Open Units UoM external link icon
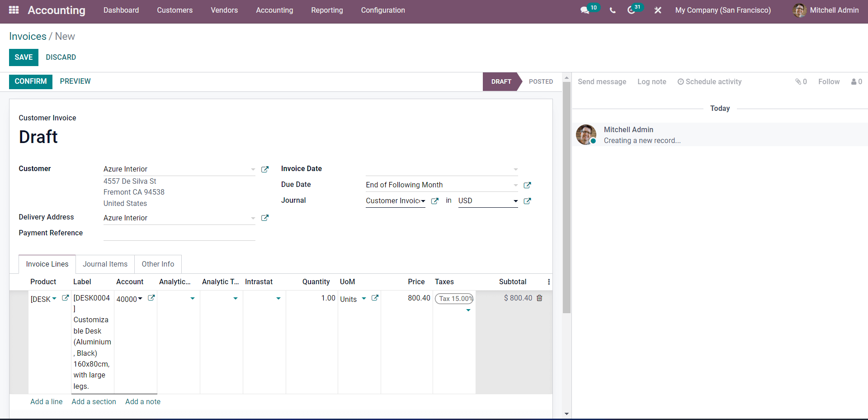Screen dimensions: 868x420 click(x=375, y=298)
